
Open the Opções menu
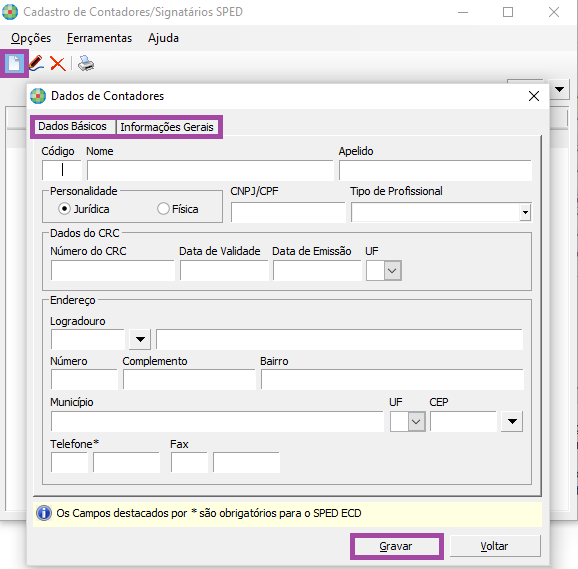(31, 38)
